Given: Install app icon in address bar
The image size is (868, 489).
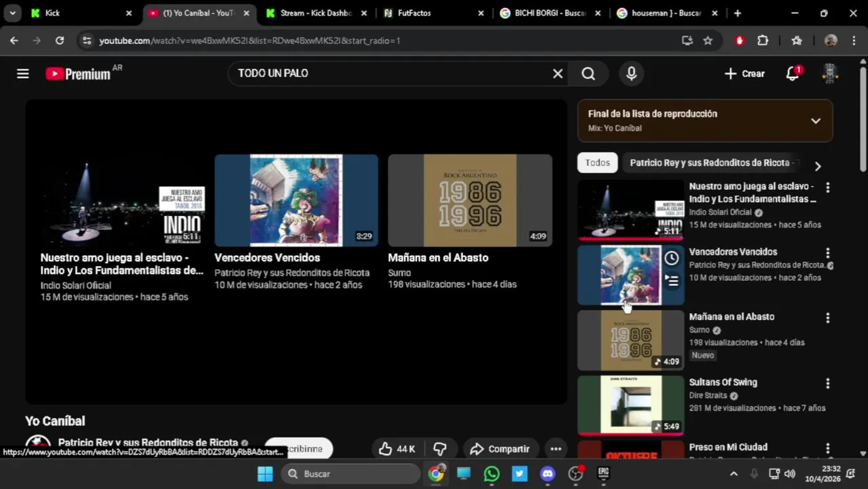Looking at the screenshot, I should pyautogui.click(x=687, y=41).
